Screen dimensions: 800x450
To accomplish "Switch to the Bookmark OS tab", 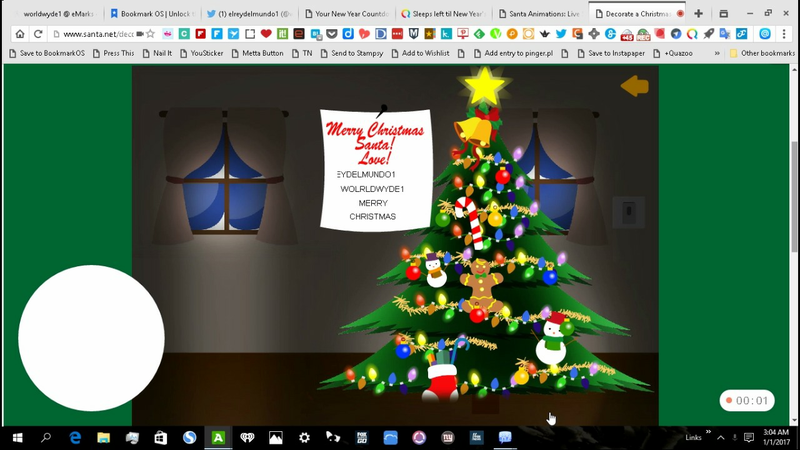I will click(x=153, y=14).
